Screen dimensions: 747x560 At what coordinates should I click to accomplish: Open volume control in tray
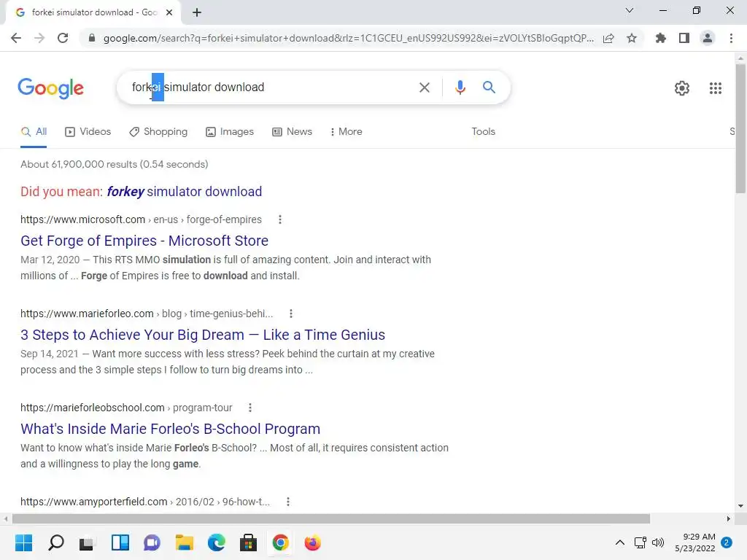click(658, 542)
